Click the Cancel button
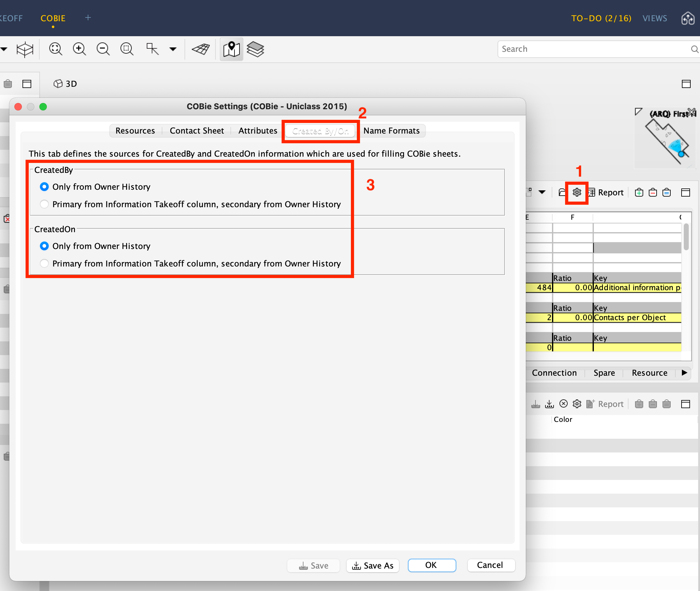700x591 pixels. click(490, 565)
